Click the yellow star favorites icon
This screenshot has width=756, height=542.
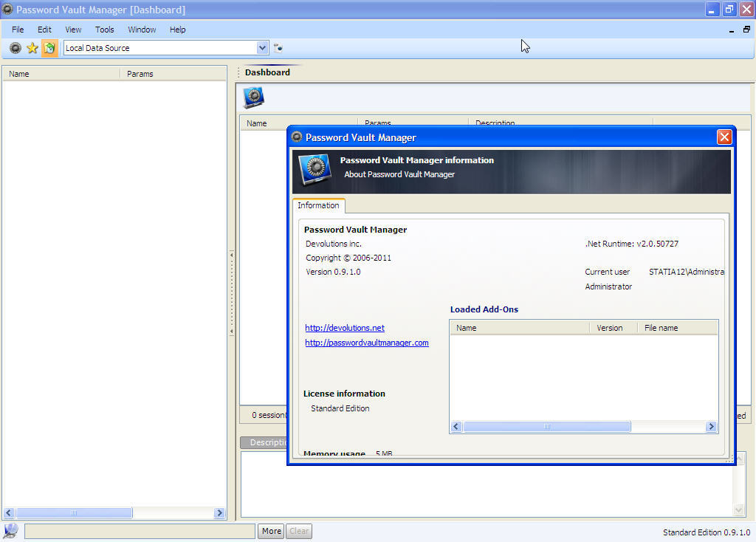click(x=32, y=48)
